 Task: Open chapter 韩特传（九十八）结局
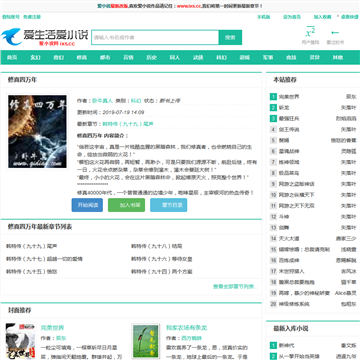[x=157, y=246]
